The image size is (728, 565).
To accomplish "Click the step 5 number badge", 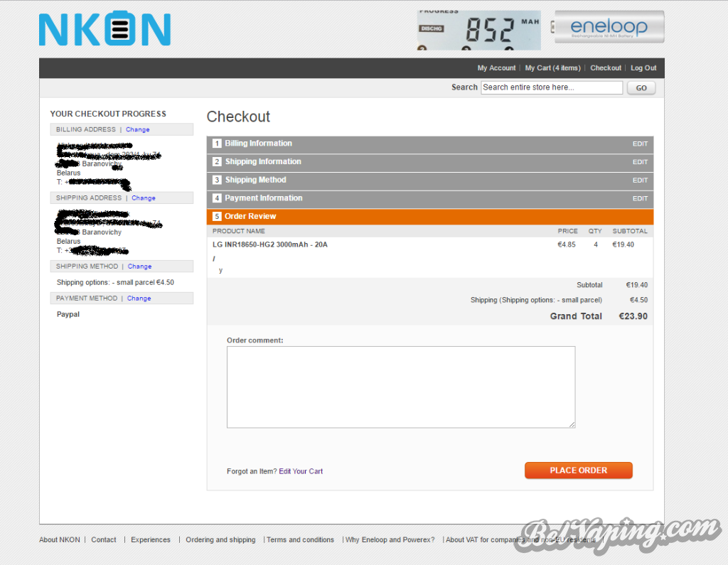I will pyautogui.click(x=217, y=216).
